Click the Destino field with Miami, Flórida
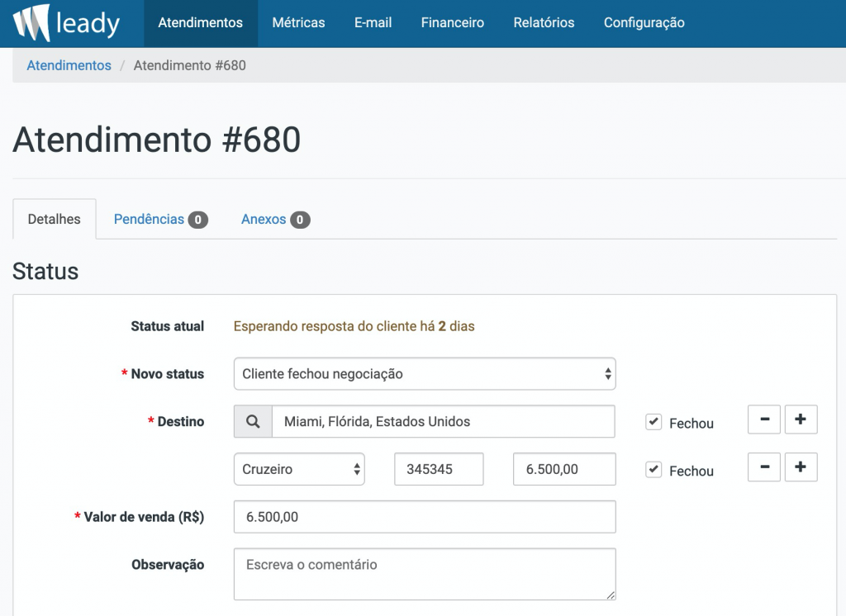The width and height of the screenshot is (846, 616). [x=443, y=421]
